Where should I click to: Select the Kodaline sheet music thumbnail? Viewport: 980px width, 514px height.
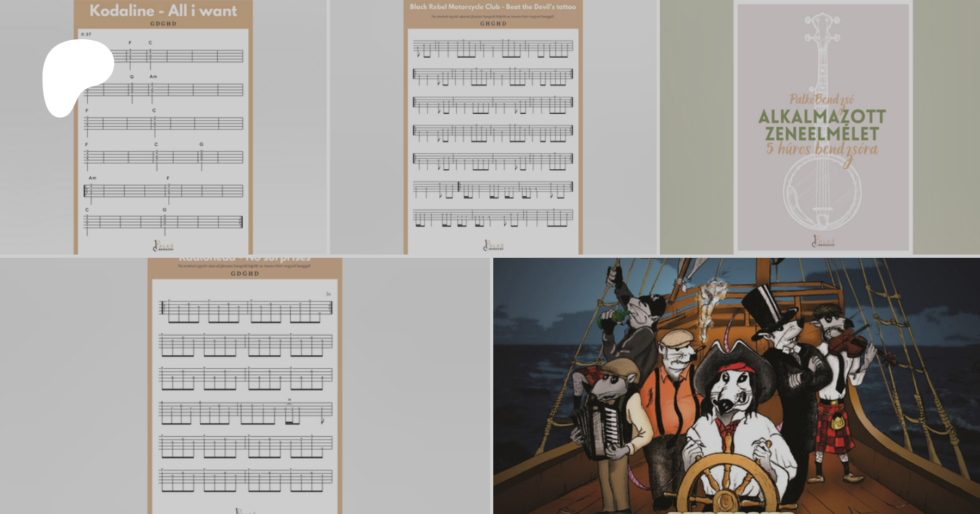pyautogui.click(x=163, y=136)
